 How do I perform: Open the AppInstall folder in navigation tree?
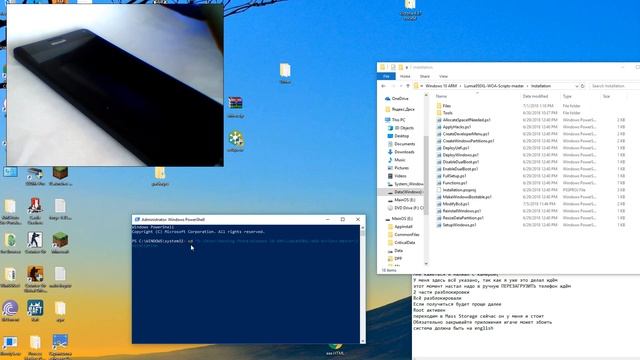pyautogui.click(x=404, y=227)
